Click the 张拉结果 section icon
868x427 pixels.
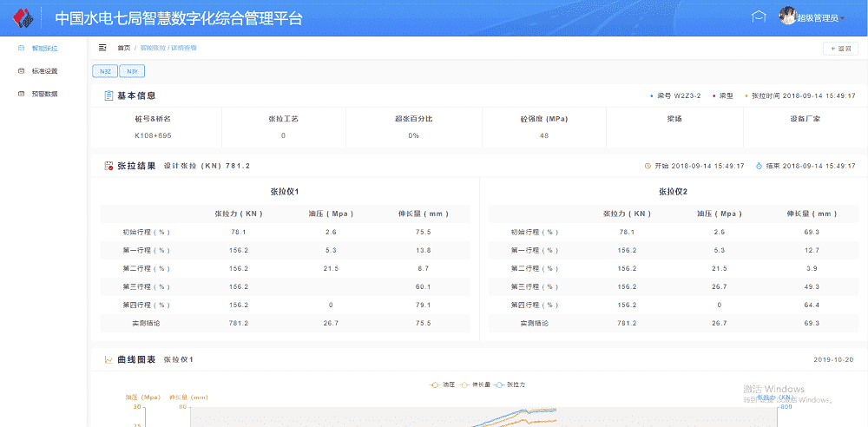[x=108, y=166]
